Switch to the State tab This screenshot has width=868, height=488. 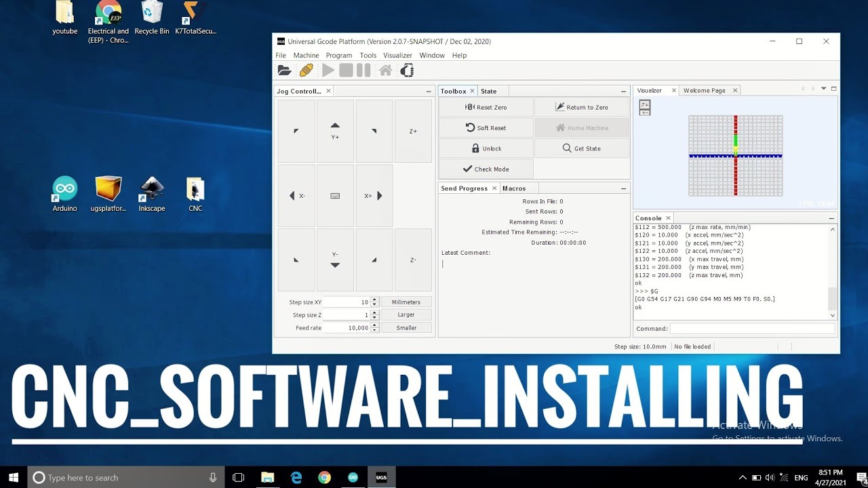(x=489, y=91)
